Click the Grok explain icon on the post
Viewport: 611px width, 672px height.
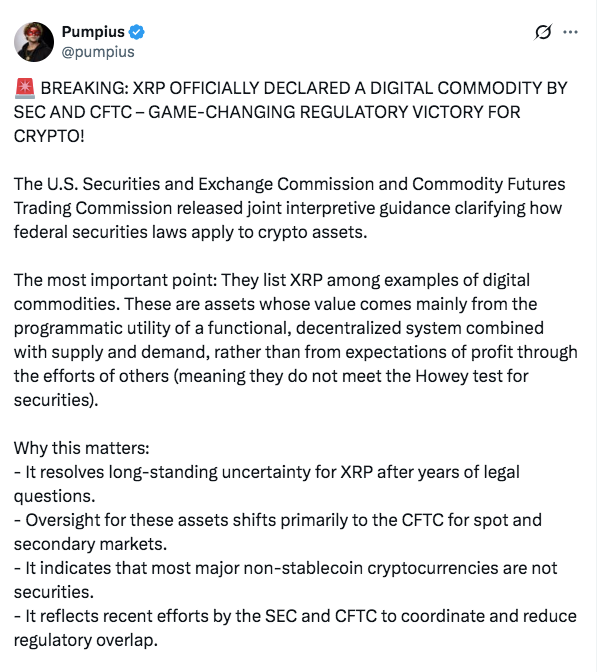[544, 32]
